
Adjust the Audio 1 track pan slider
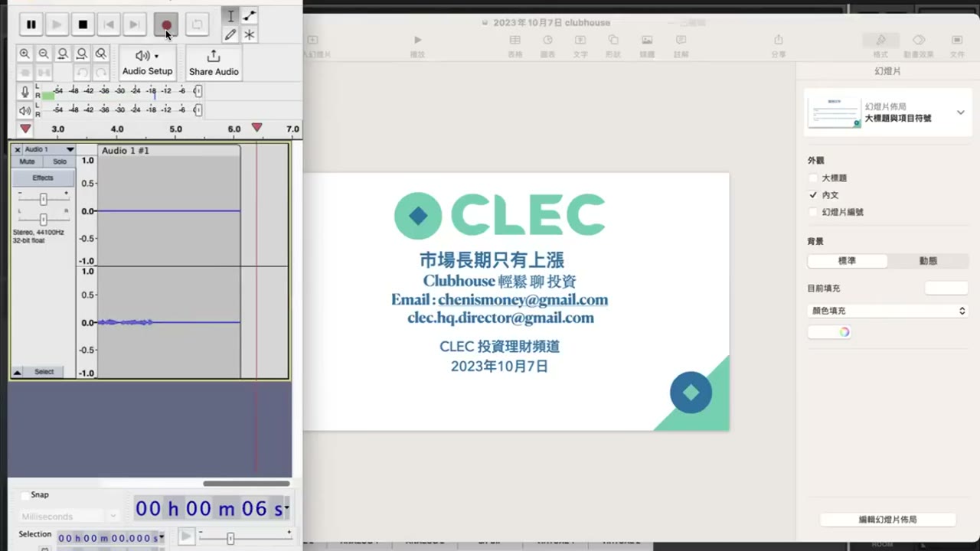(43, 219)
